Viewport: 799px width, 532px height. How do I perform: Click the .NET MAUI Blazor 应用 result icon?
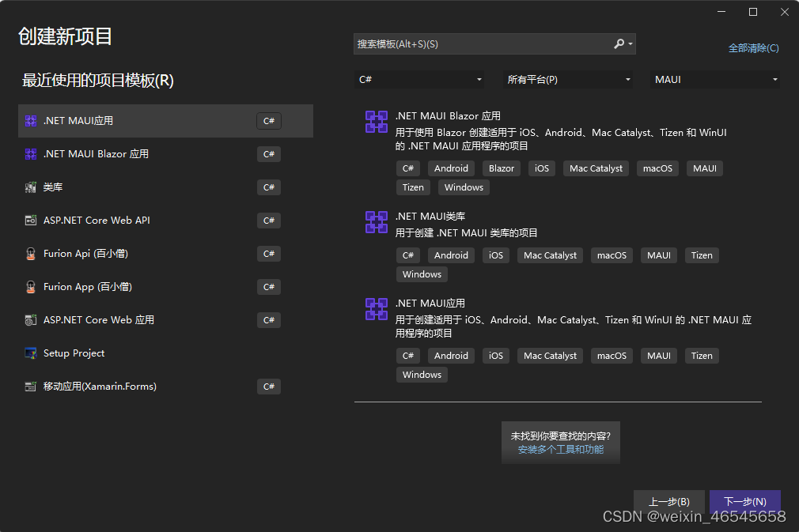pos(377,122)
